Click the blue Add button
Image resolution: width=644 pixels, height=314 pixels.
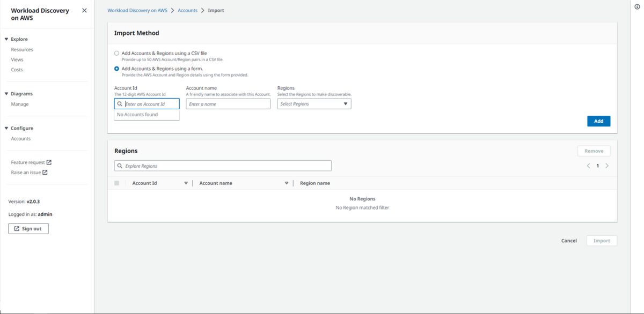click(x=598, y=121)
